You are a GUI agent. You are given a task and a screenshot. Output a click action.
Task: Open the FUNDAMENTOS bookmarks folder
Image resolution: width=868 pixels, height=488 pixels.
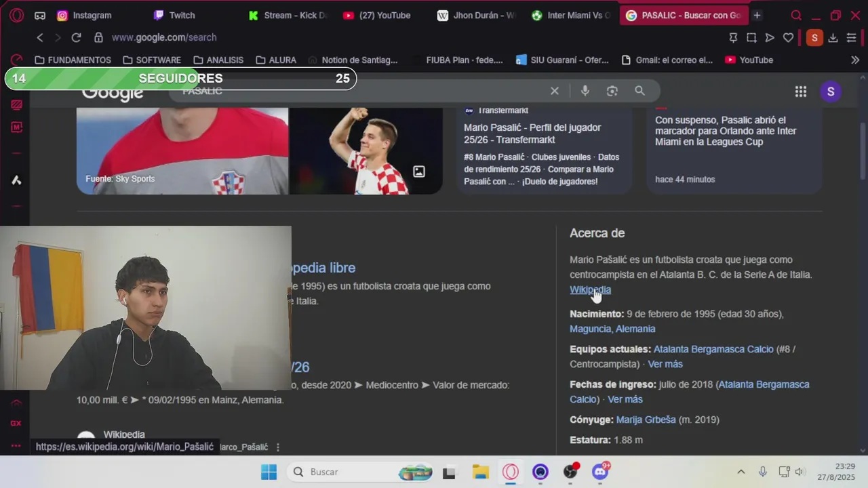(x=73, y=60)
